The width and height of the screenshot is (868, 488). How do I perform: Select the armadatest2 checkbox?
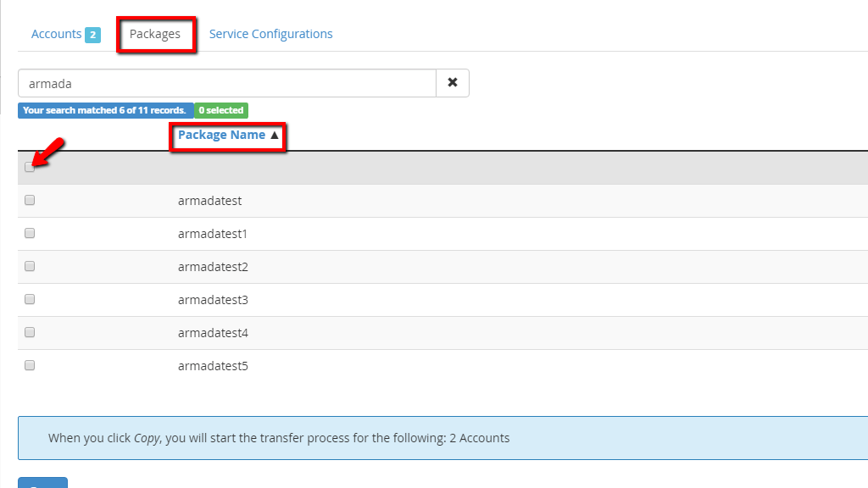30,266
